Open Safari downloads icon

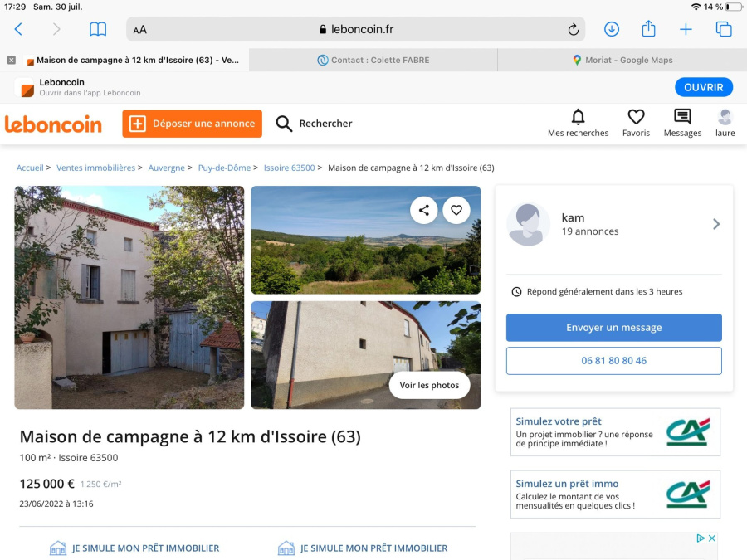(612, 30)
